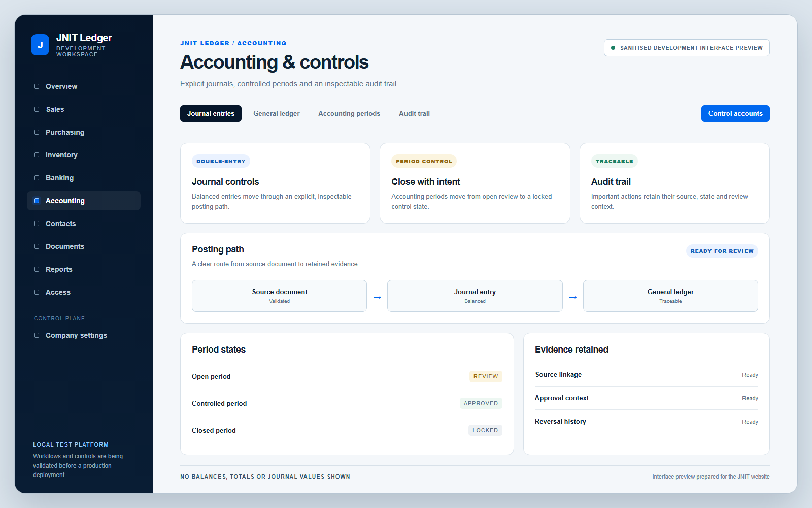Viewport: 812px width, 508px height.
Task: Click the CONTROL PLANE section label
Action: tap(59, 319)
